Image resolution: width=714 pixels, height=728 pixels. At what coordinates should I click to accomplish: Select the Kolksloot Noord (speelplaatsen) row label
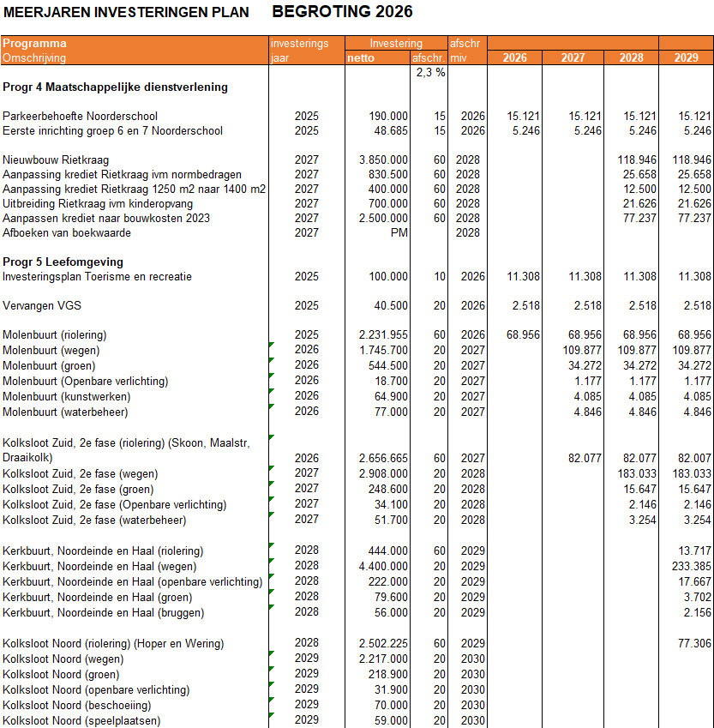[81, 720]
